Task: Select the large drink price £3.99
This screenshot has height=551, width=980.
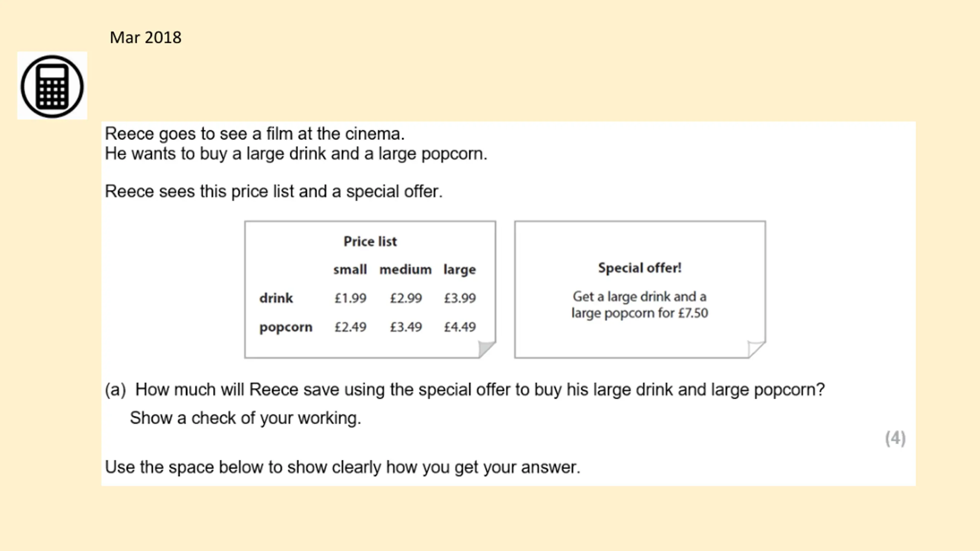Action: 460,298
